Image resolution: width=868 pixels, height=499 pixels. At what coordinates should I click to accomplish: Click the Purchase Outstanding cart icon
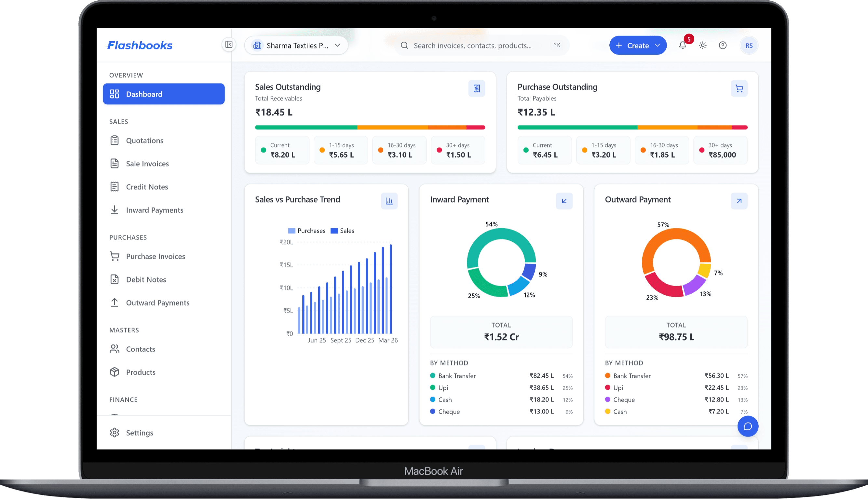pos(739,88)
